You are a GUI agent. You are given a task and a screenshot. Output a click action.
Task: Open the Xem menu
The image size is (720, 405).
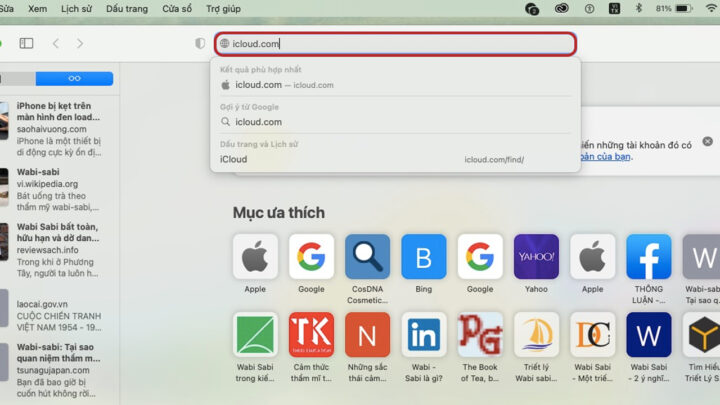tap(37, 9)
